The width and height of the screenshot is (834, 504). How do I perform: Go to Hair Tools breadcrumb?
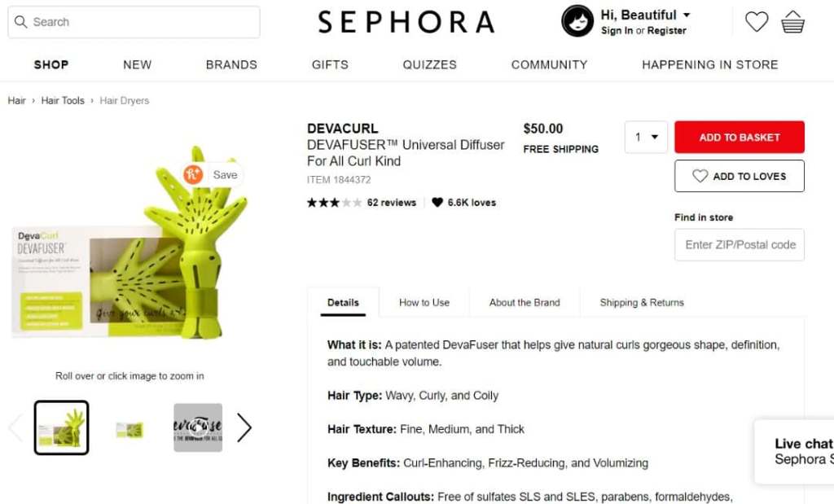click(x=63, y=101)
